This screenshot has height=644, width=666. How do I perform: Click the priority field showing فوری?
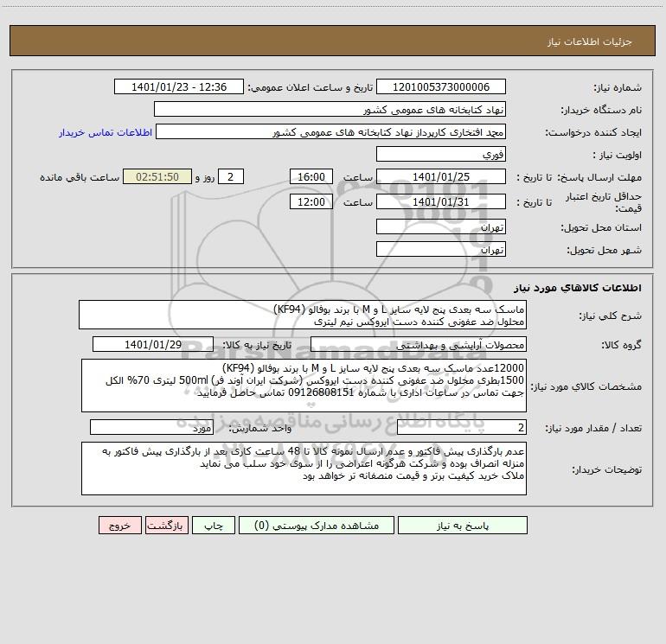(441, 154)
